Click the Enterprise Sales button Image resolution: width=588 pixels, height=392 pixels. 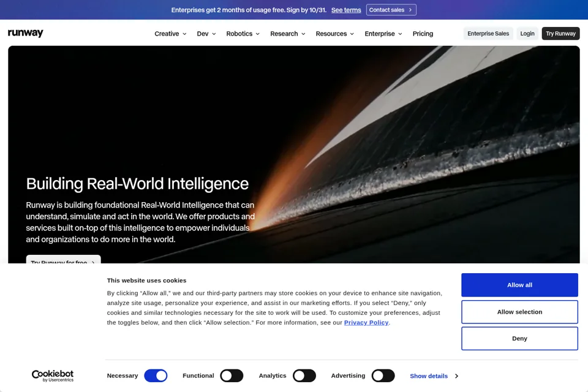pos(488,34)
